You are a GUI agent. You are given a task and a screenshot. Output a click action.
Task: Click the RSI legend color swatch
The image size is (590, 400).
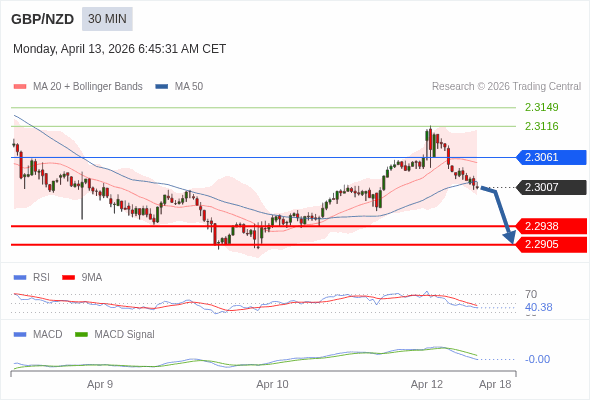pos(20,278)
